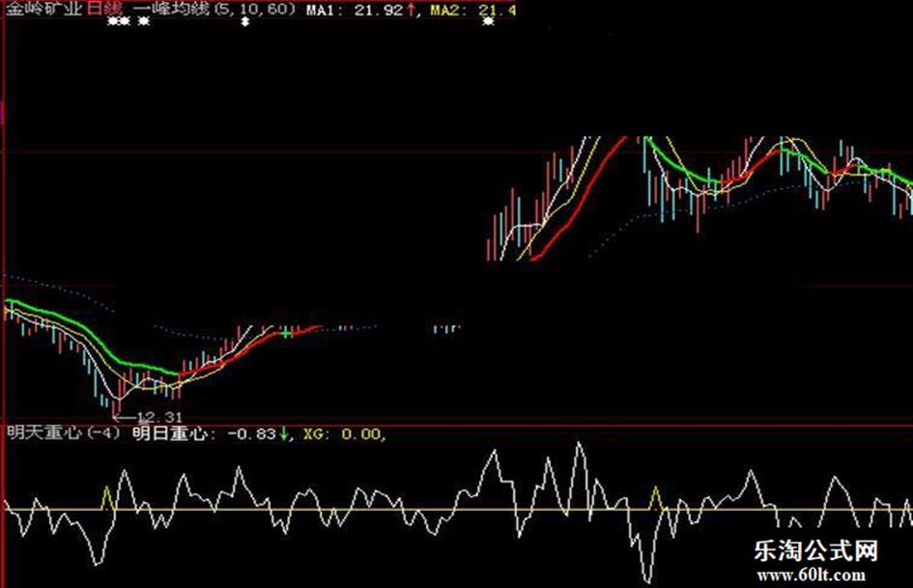The width and height of the screenshot is (913, 588).
Task: Click the green cross marker on the candlestick
Action: [286, 333]
